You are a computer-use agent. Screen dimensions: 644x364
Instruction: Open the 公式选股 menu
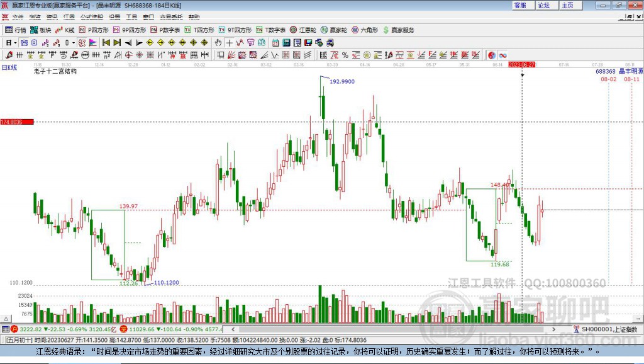click(92, 17)
